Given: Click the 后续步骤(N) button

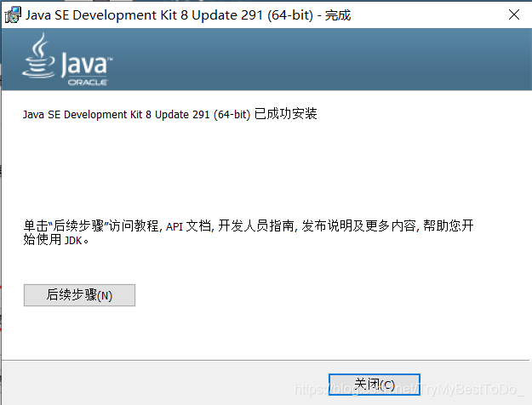Looking at the screenshot, I should (x=79, y=295).
